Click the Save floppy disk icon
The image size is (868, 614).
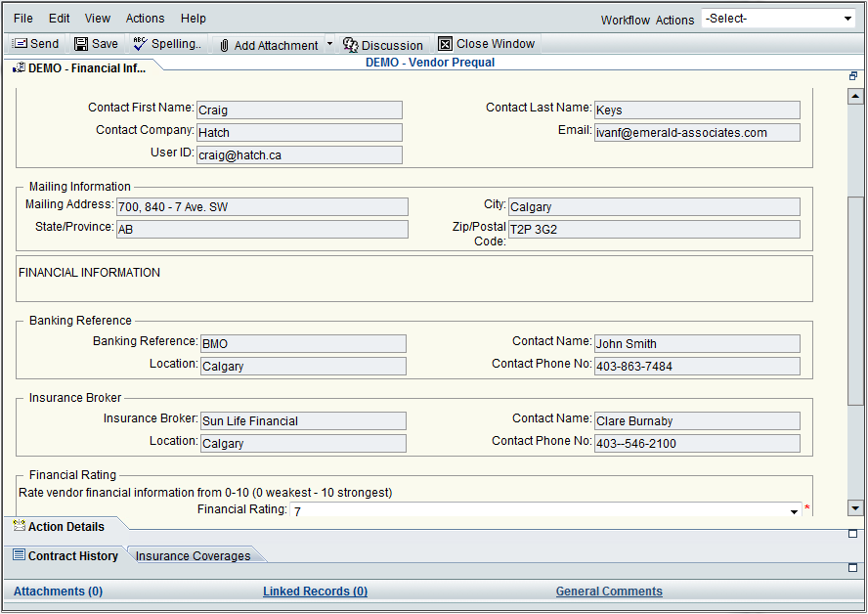(x=81, y=44)
